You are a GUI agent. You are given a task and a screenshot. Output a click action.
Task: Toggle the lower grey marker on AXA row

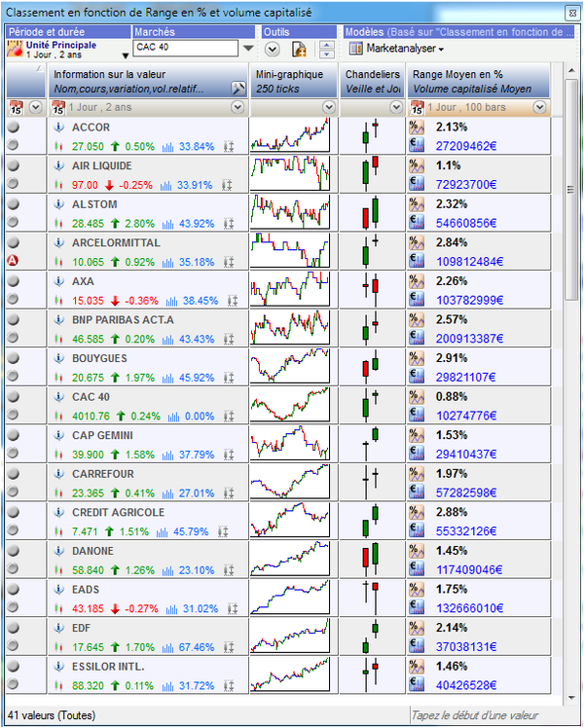coord(13,299)
